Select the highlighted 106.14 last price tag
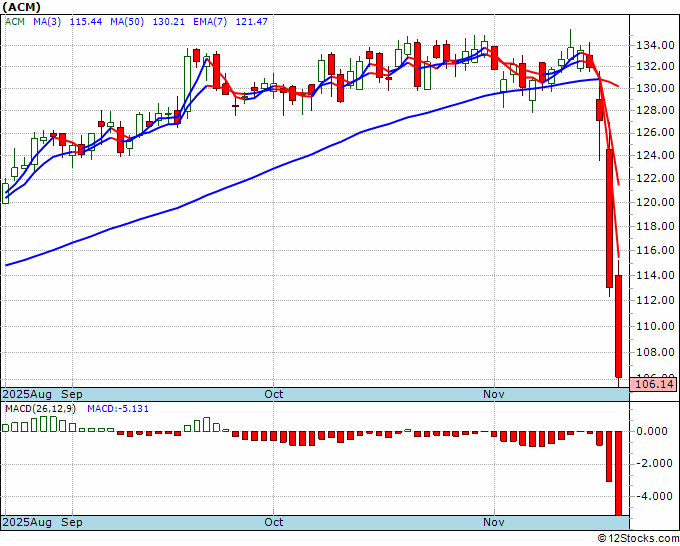This screenshot has width=680, height=546. (653, 384)
